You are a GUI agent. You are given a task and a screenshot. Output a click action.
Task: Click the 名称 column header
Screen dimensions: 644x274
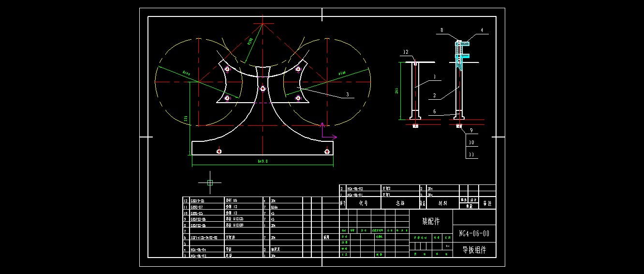click(400, 203)
